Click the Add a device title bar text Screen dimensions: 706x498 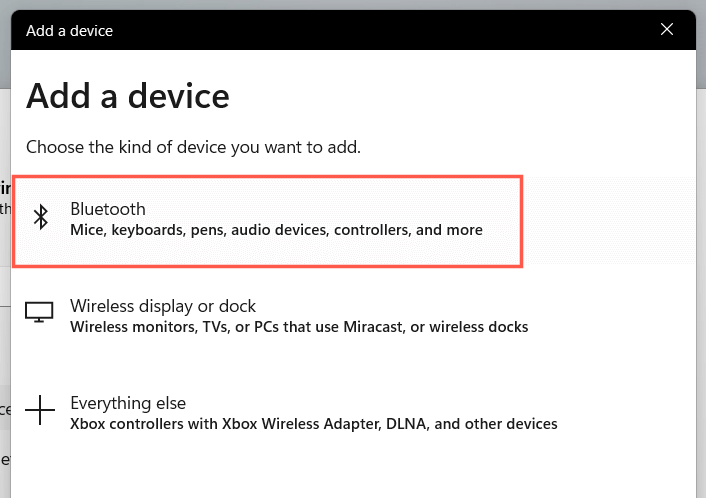coord(70,30)
